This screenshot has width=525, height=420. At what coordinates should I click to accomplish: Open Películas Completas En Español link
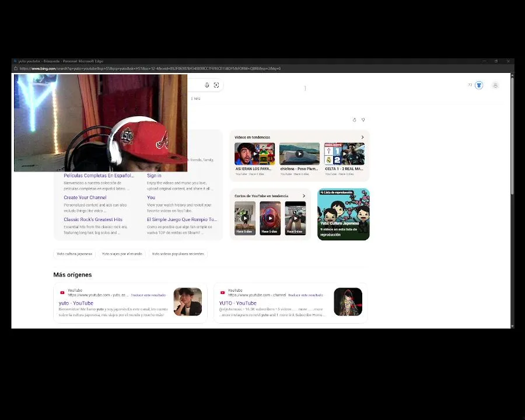99,176
